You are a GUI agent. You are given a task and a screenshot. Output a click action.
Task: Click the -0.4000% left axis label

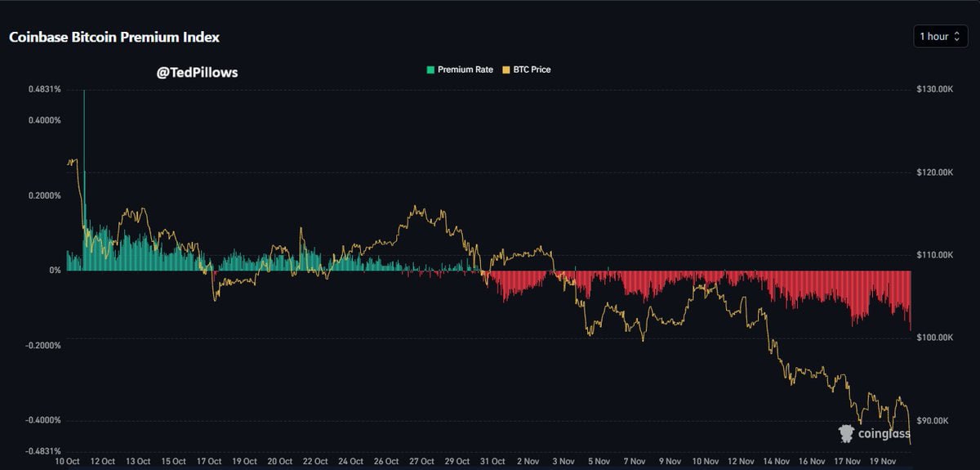click(x=42, y=420)
